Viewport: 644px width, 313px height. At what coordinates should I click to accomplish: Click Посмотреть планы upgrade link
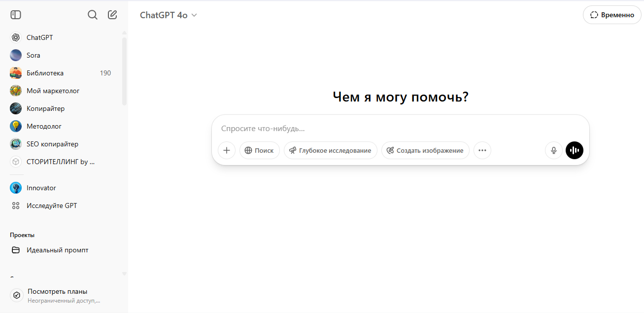click(x=63, y=295)
